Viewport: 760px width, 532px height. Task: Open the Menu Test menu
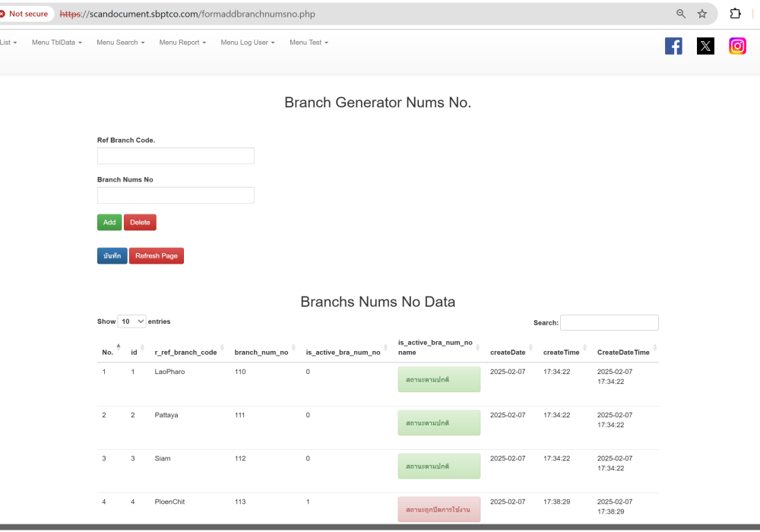[x=309, y=43]
